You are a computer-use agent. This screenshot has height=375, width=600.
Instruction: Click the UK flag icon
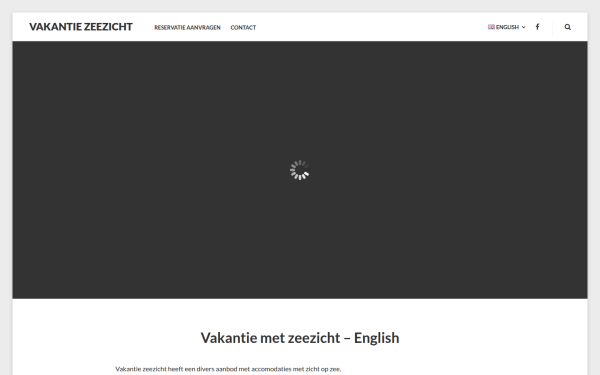point(491,27)
